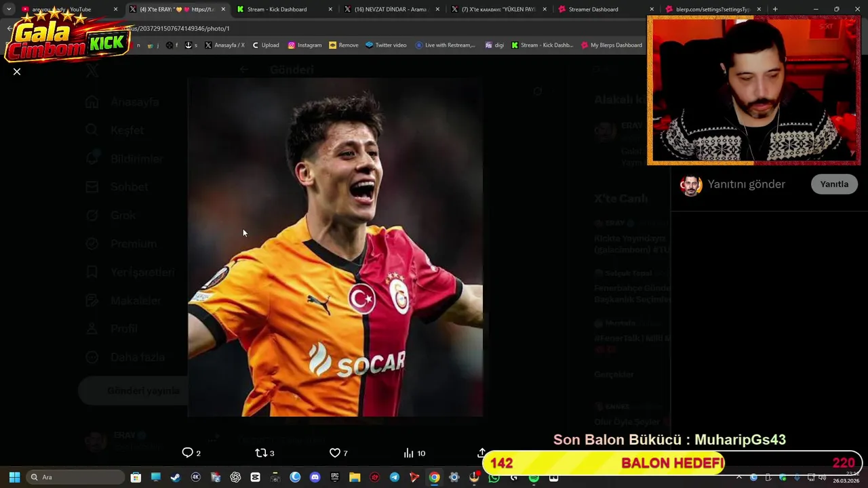Click the taskbar 'Ara' search box

pos(76,477)
